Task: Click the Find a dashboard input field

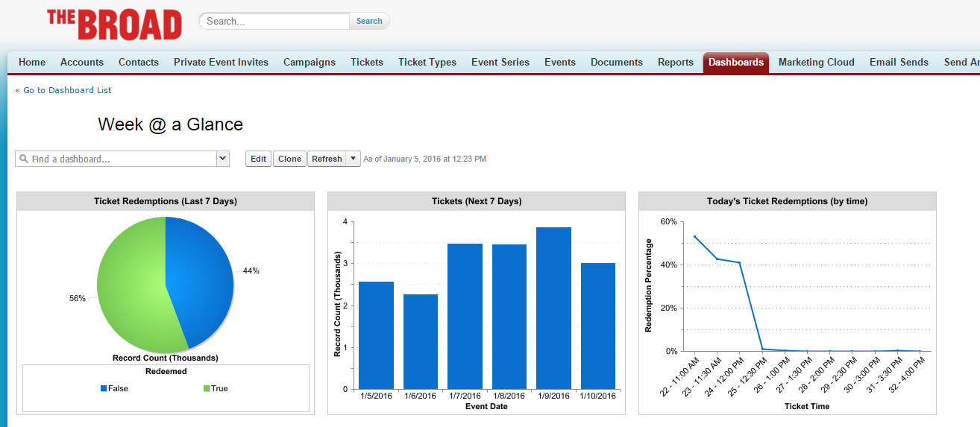Action: click(x=116, y=159)
